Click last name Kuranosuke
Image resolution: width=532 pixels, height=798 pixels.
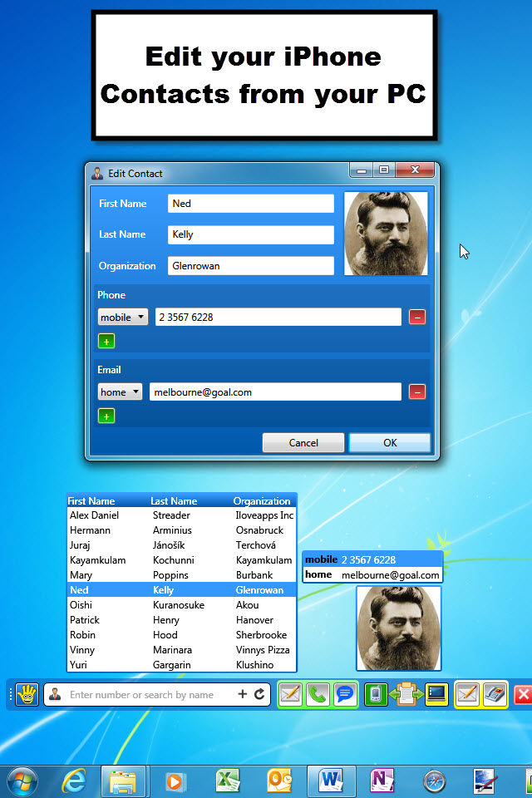tap(179, 605)
